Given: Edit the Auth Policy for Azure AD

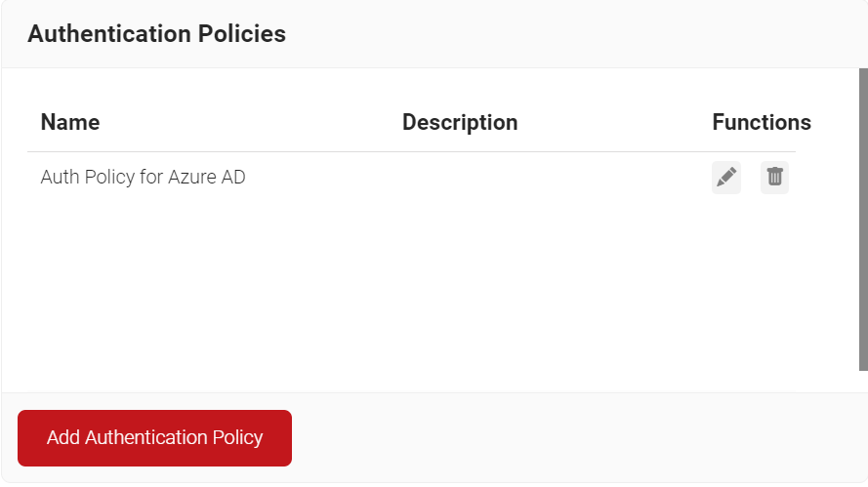Looking at the screenshot, I should pos(726,178).
